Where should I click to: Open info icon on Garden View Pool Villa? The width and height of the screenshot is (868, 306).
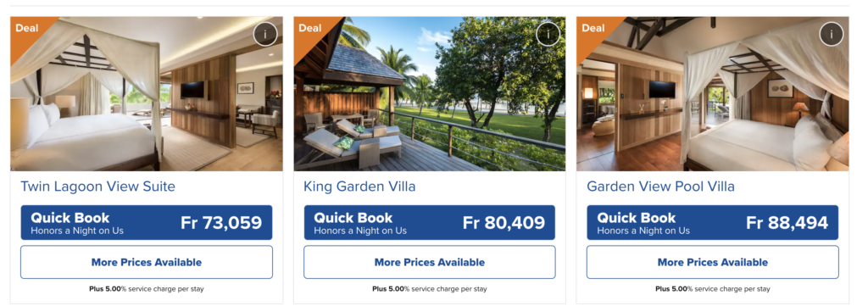pos(831,34)
